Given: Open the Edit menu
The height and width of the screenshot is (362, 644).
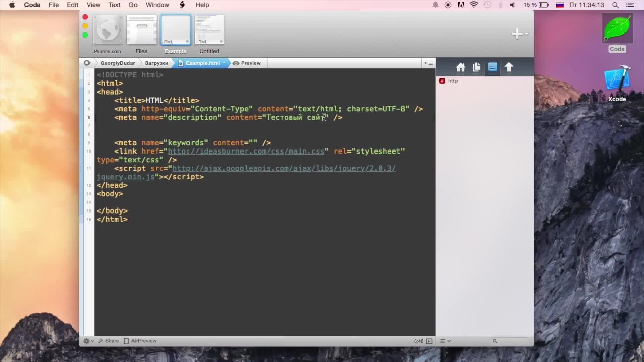Looking at the screenshot, I should click(x=72, y=5).
